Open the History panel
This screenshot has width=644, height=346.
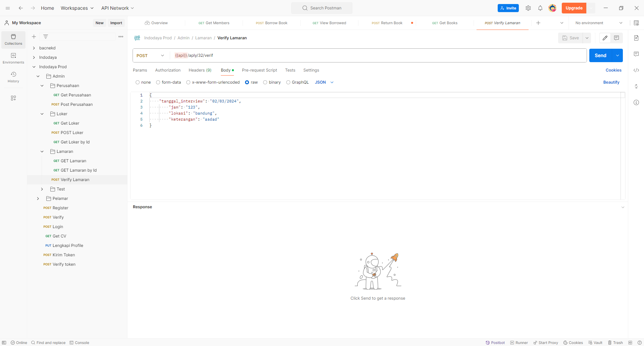pyautogui.click(x=13, y=77)
